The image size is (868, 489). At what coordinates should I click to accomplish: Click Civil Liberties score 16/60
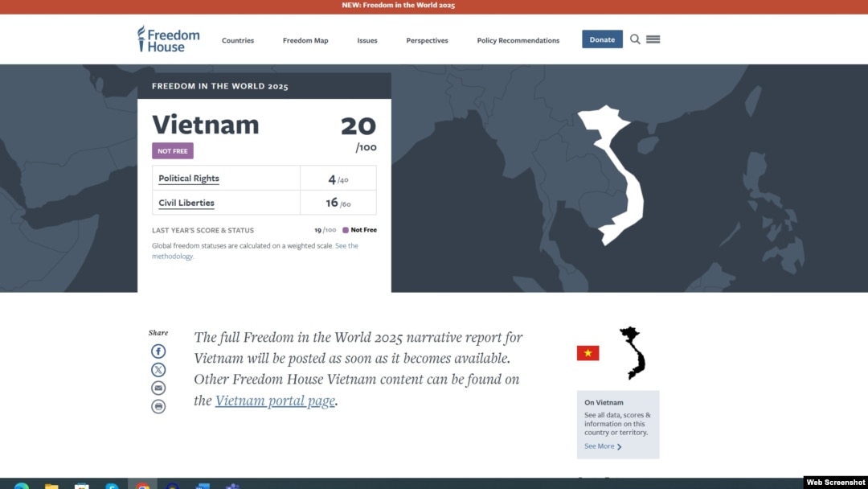338,203
